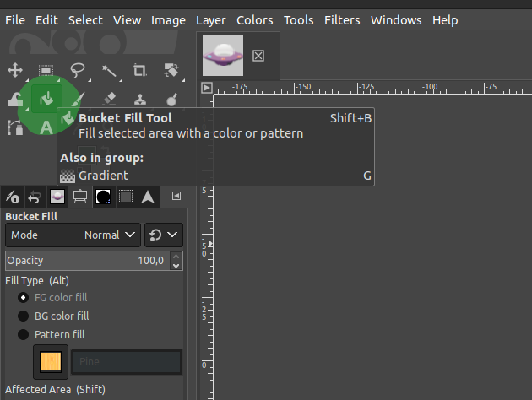
Task: Select the Warp Transform tool
Action: click(x=15, y=100)
